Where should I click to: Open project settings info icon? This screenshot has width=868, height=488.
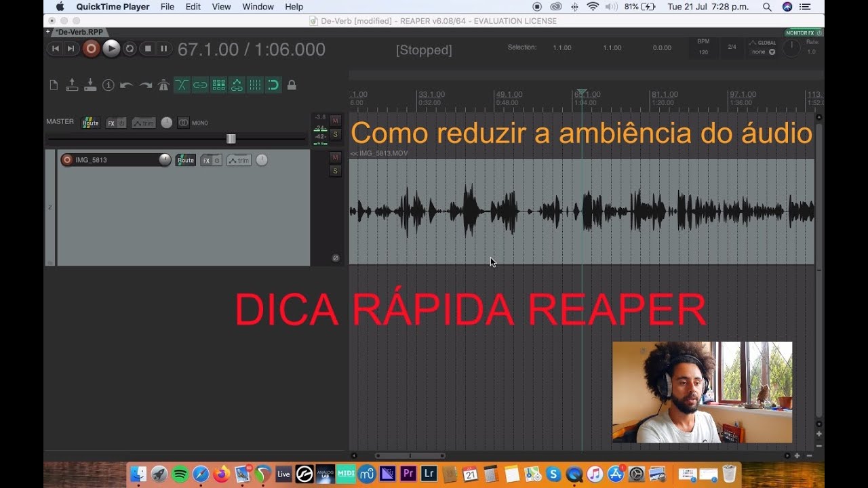[x=108, y=85]
